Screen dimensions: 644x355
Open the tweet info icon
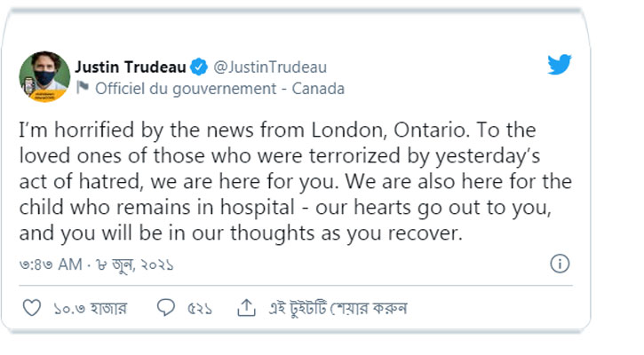[560, 264]
